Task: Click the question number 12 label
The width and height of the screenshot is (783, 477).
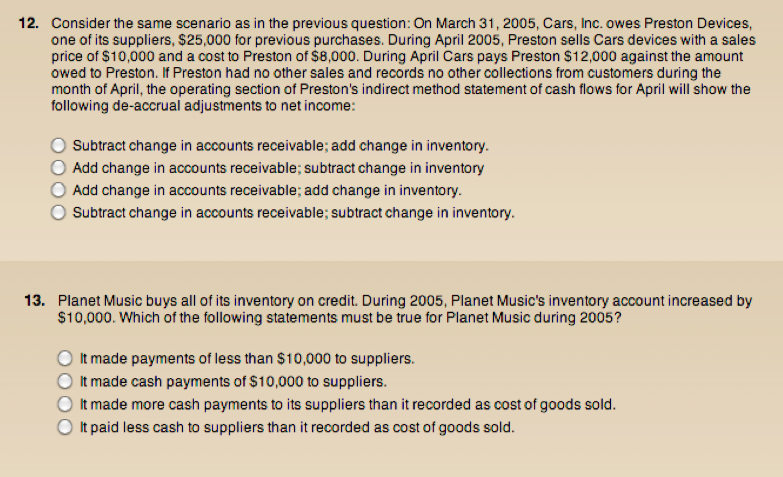Action: pos(29,23)
